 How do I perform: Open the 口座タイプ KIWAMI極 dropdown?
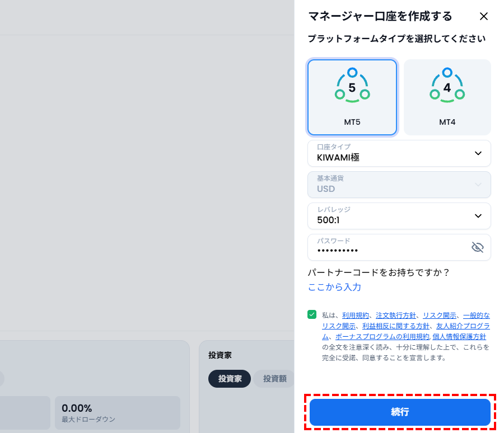pyautogui.click(x=399, y=153)
